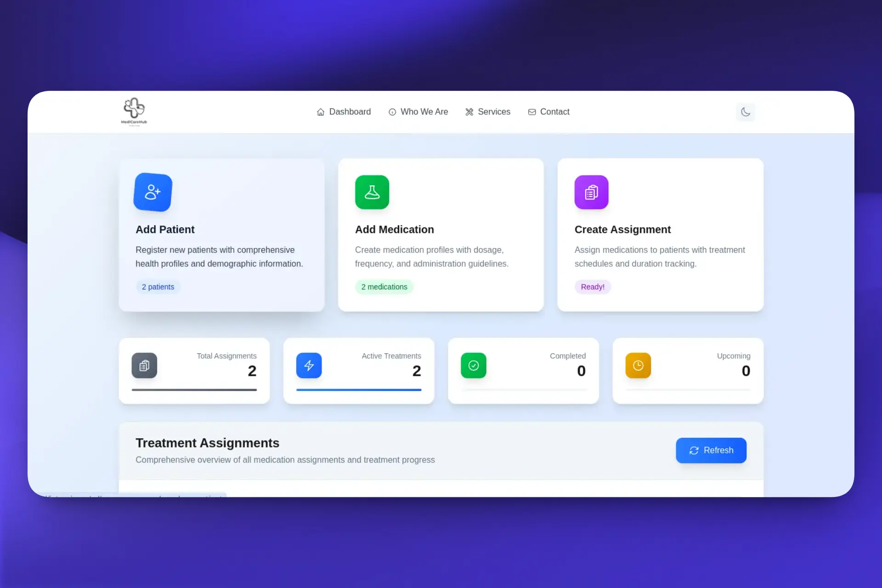
Task: Open the Dashboard nav item
Action: (x=344, y=112)
